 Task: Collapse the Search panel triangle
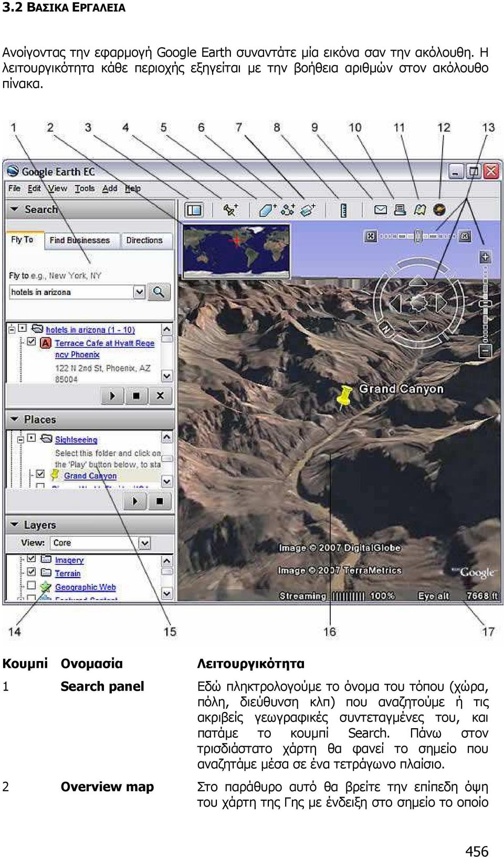coord(14,209)
